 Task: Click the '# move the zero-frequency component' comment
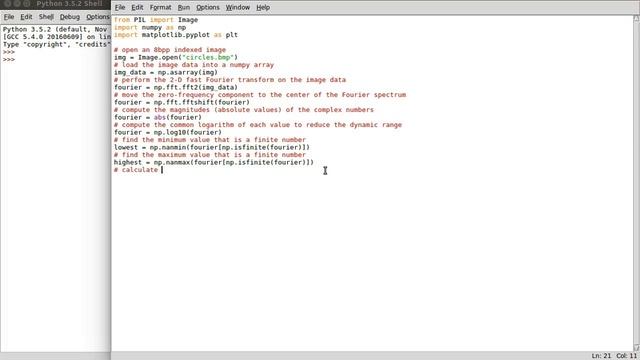260,95
